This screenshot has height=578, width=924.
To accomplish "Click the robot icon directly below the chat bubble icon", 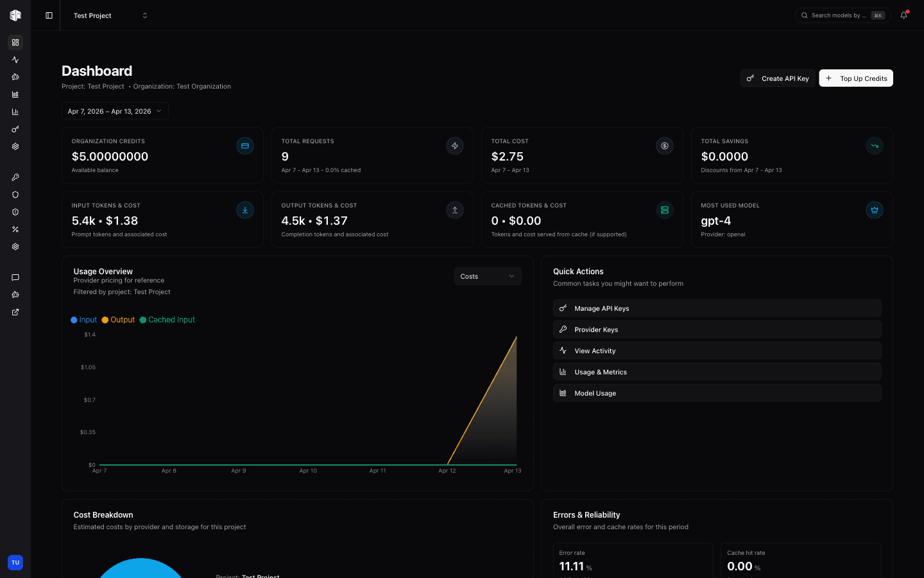I will tap(15, 295).
